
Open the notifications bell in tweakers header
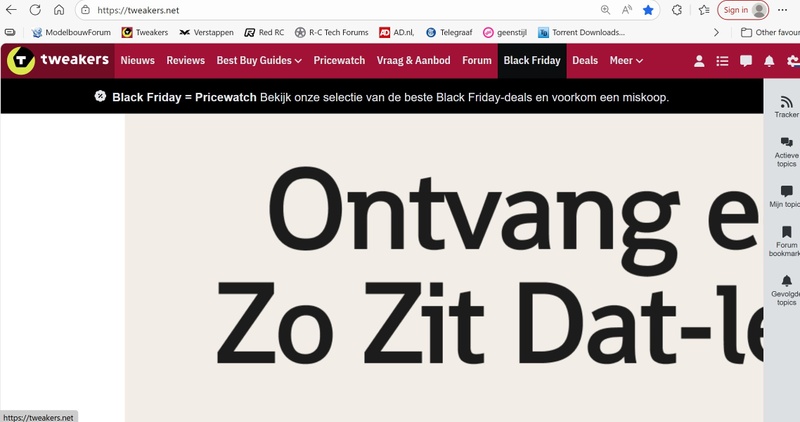(769, 61)
